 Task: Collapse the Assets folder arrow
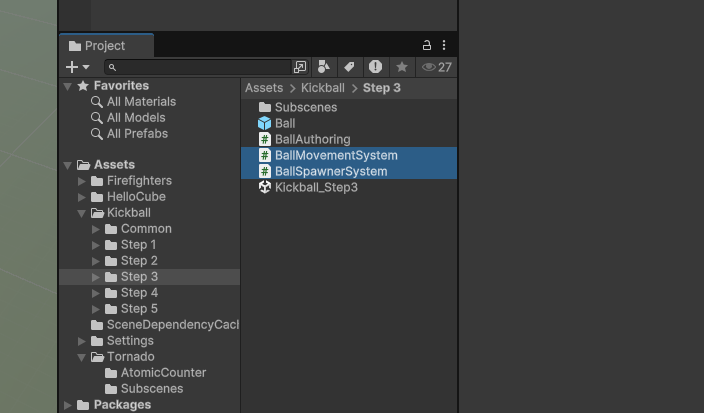click(x=68, y=165)
